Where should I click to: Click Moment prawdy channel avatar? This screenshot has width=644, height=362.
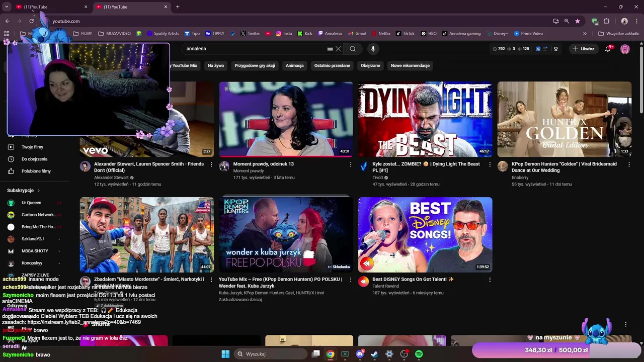224,166
